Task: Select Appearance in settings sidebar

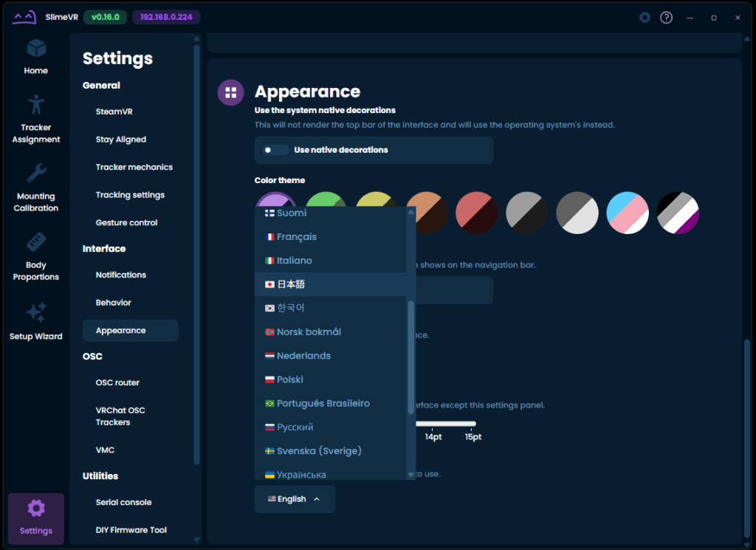Action: coord(130,330)
